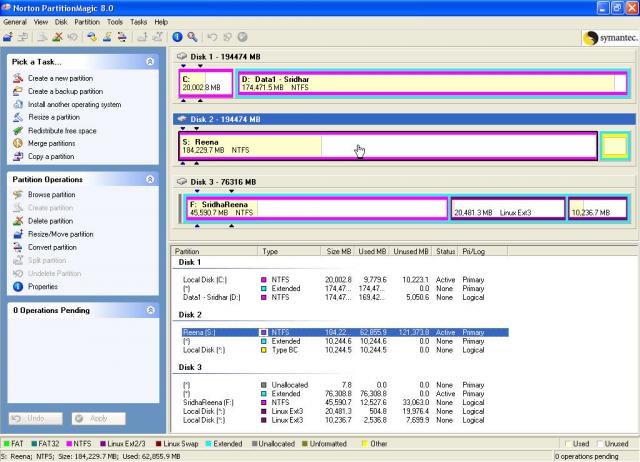This screenshot has height=462, width=640.
Task: Click the Extended swatch in the legend
Action: (209, 444)
